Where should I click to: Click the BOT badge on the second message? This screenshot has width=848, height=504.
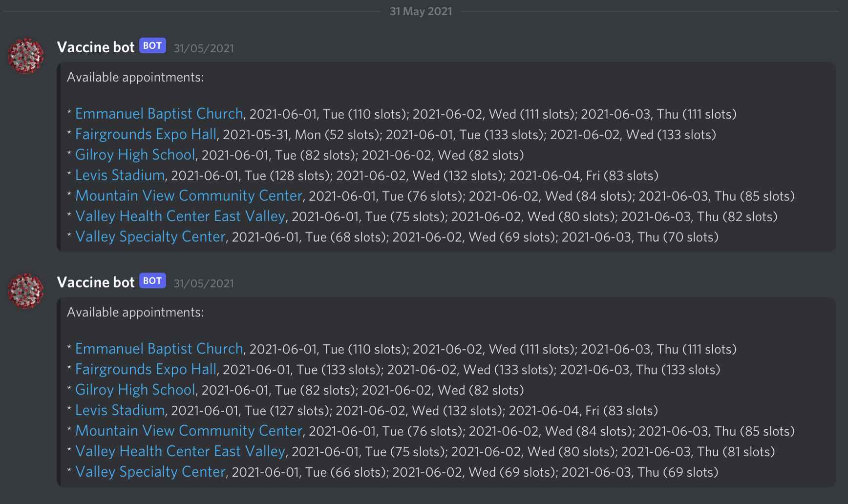[x=152, y=281]
